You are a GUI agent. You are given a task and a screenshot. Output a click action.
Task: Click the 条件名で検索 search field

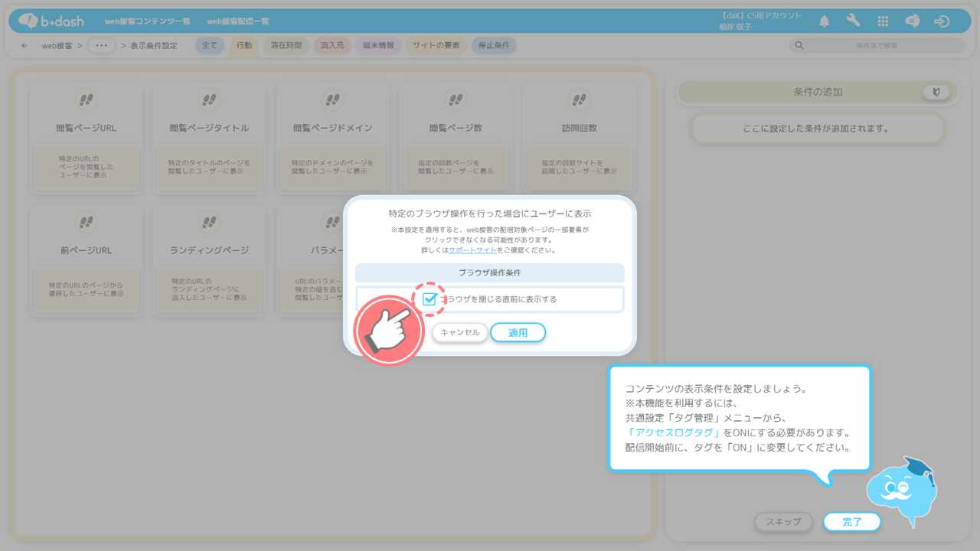point(876,46)
